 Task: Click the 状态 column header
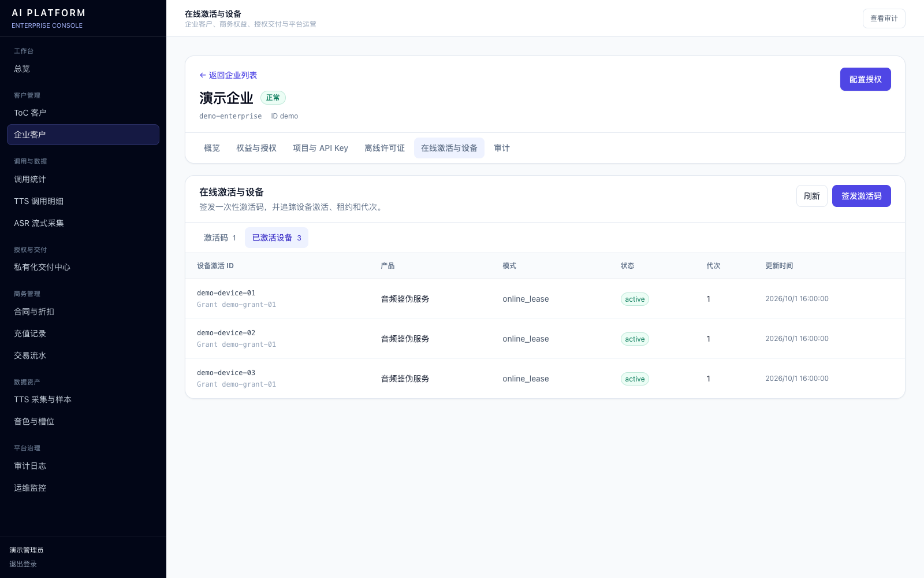click(x=627, y=266)
